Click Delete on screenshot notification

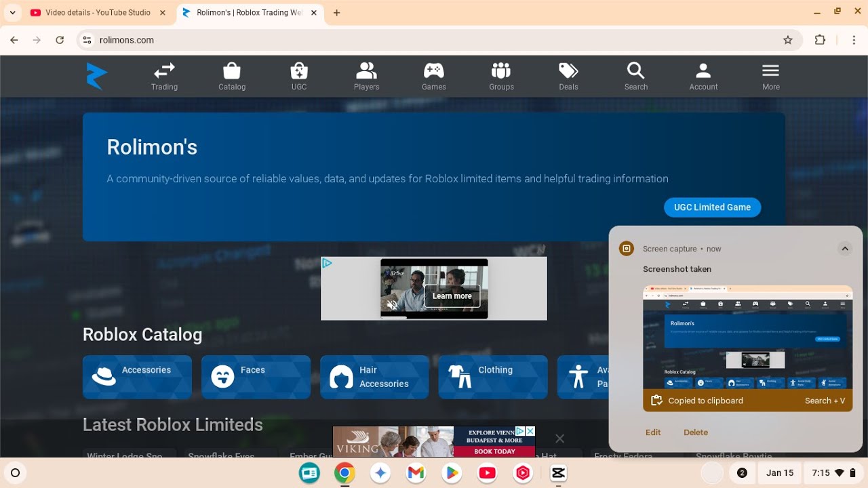click(696, 432)
